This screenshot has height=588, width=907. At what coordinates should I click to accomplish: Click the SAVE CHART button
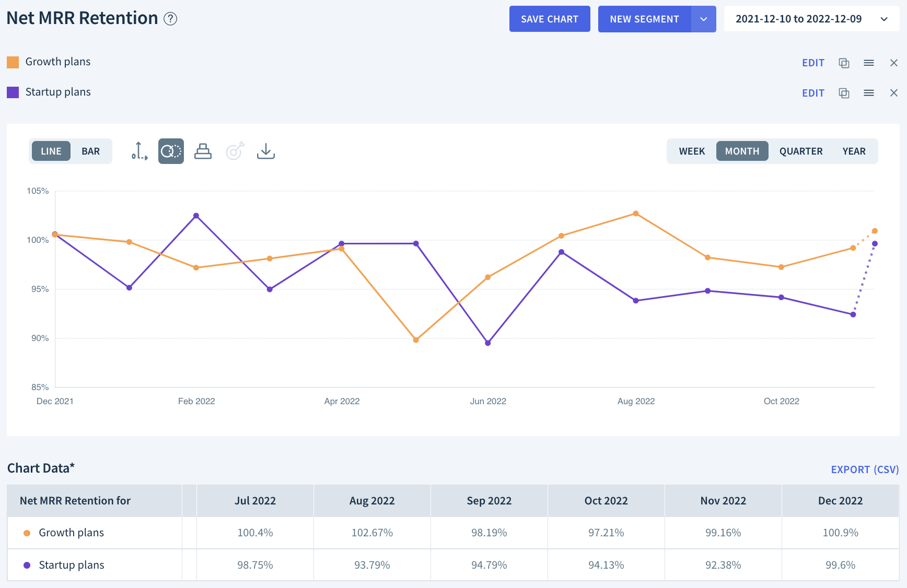[x=549, y=19]
